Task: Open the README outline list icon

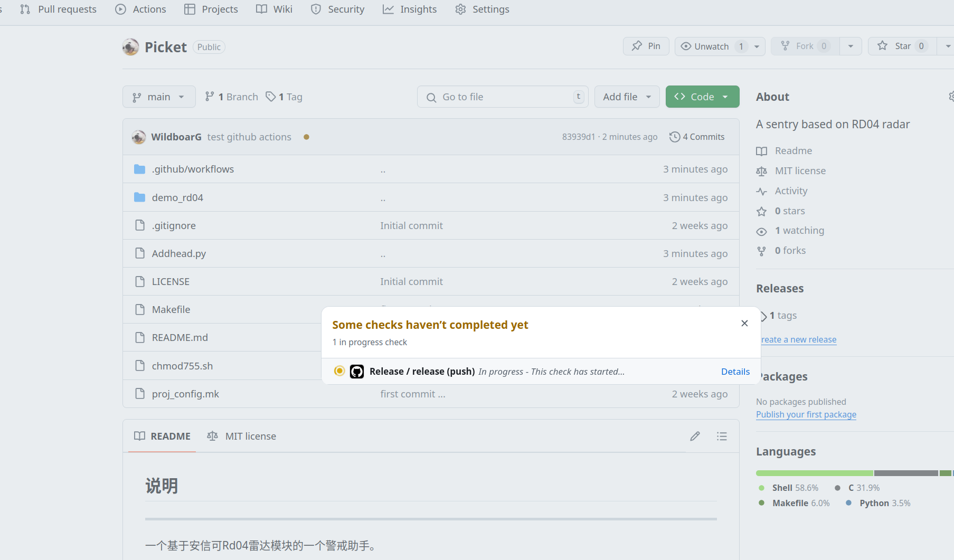Action: pyautogui.click(x=722, y=436)
